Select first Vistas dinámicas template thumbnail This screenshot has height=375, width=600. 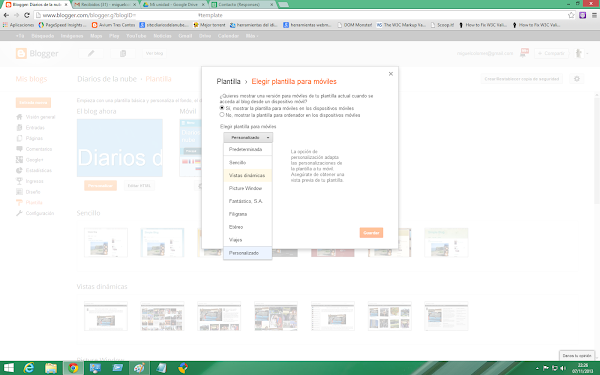[x=106, y=316]
